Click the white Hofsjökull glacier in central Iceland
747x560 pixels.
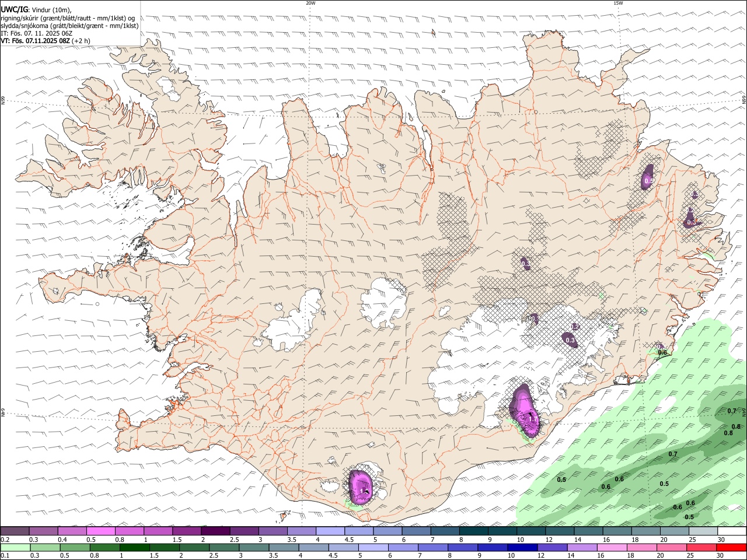point(383,303)
